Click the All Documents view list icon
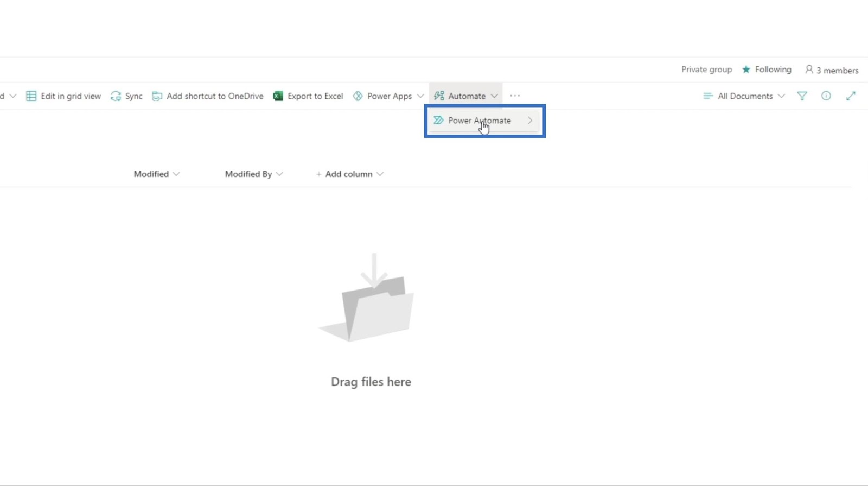 point(707,96)
